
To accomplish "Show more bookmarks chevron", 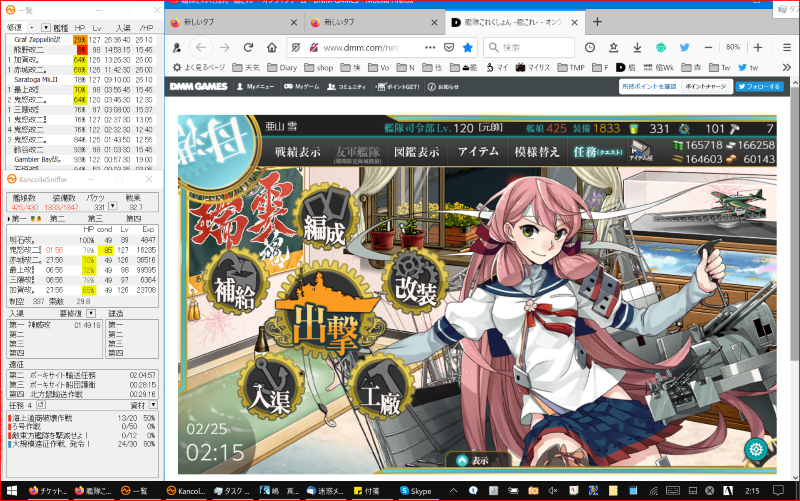I will pos(786,67).
